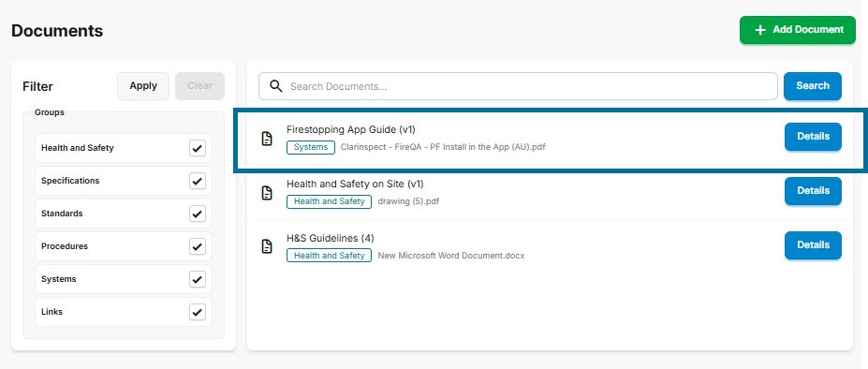Image resolution: width=868 pixels, height=369 pixels.
Task: Toggle the Standards group checkbox
Action: click(x=198, y=214)
